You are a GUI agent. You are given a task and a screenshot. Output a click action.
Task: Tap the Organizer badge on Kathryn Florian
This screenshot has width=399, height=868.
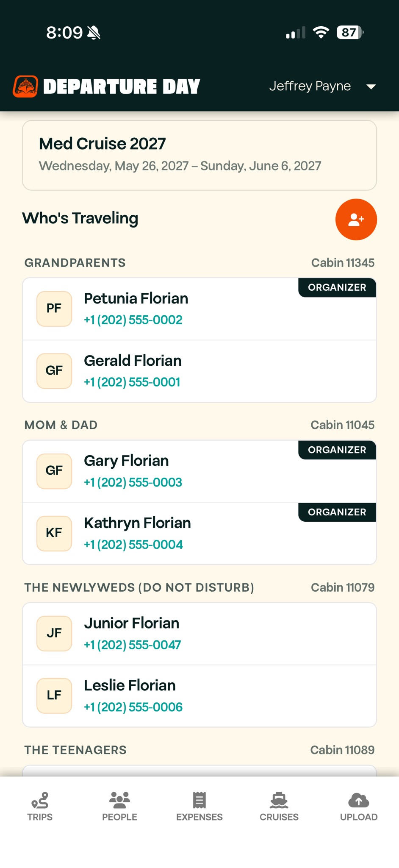tap(337, 512)
